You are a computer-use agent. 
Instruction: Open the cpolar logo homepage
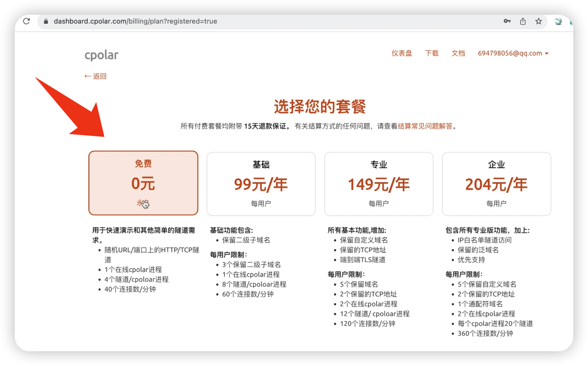pyautogui.click(x=101, y=55)
